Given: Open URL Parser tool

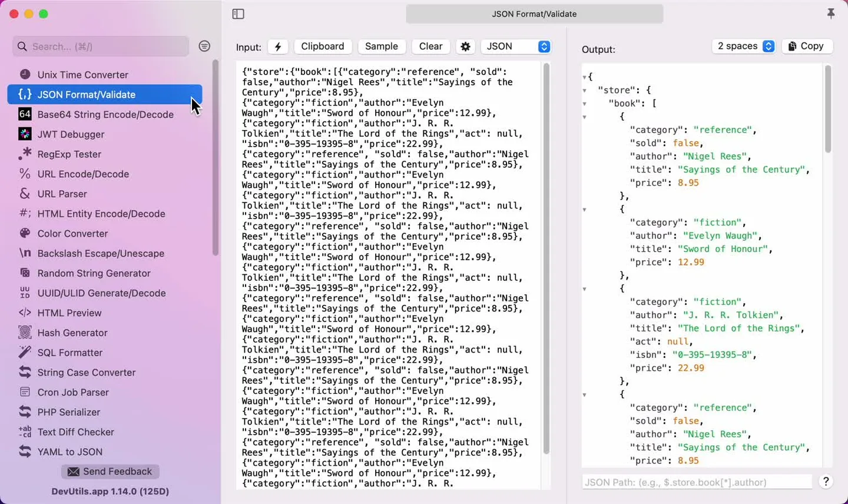Looking at the screenshot, I should coord(105,194).
